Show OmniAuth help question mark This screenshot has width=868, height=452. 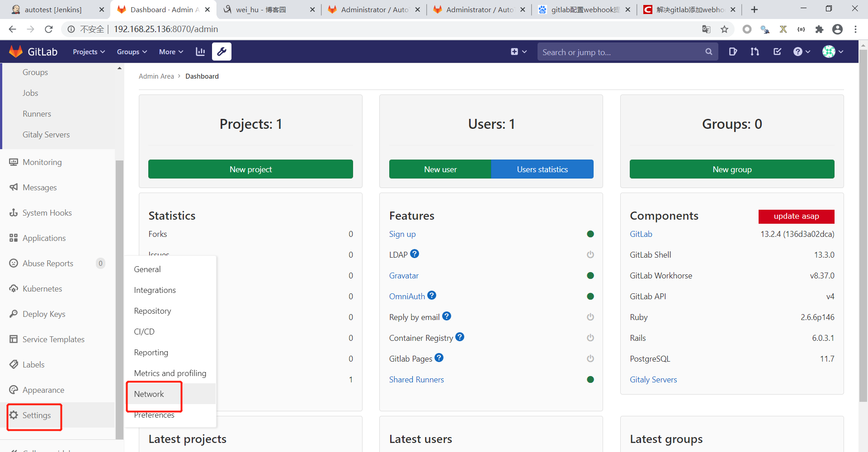coord(432,295)
